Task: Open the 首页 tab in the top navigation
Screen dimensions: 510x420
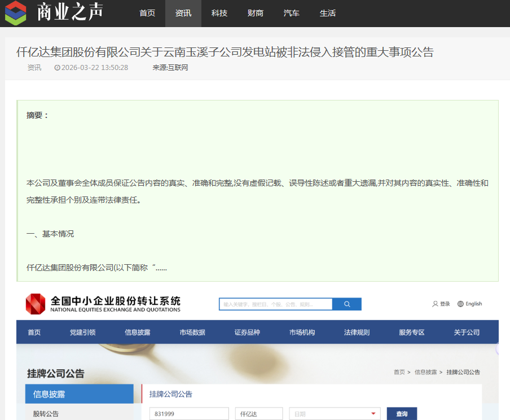Action: pos(147,13)
